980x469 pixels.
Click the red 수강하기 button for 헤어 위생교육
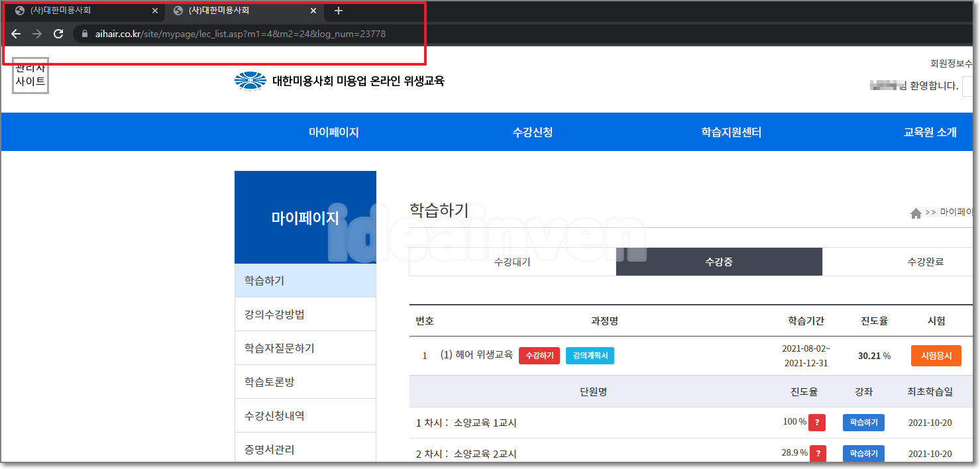click(539, 355)
